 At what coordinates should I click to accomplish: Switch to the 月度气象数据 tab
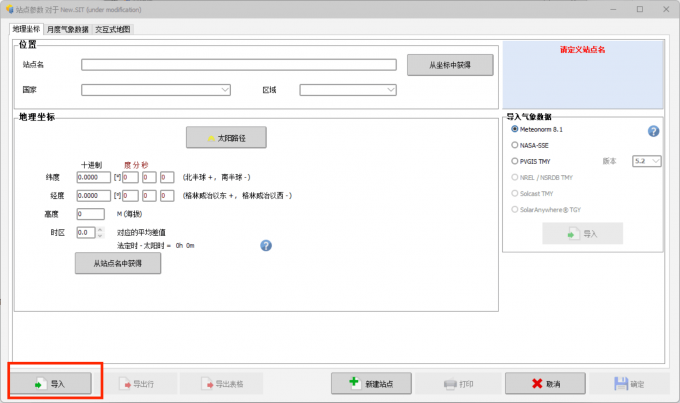click(67, 29)
